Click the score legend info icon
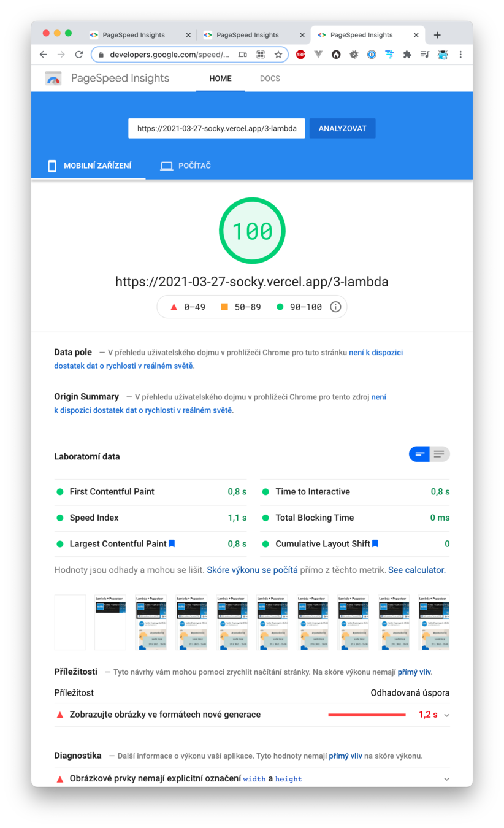504x828 pixels. click(x=335, y=307)
